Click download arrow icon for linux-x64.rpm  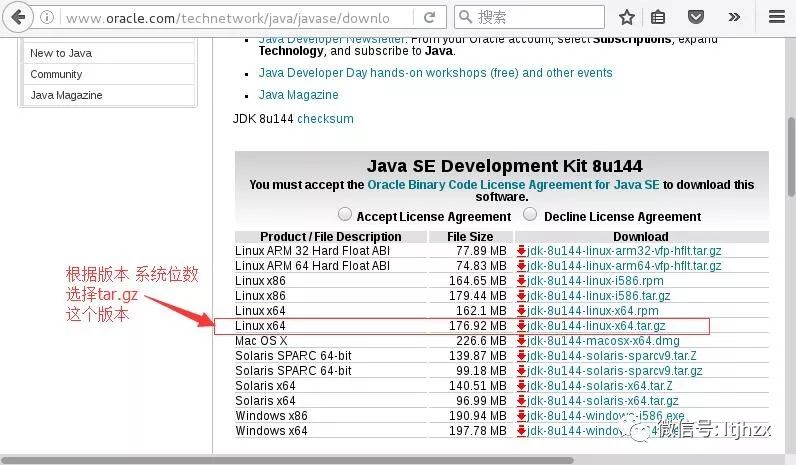(521, 311)
